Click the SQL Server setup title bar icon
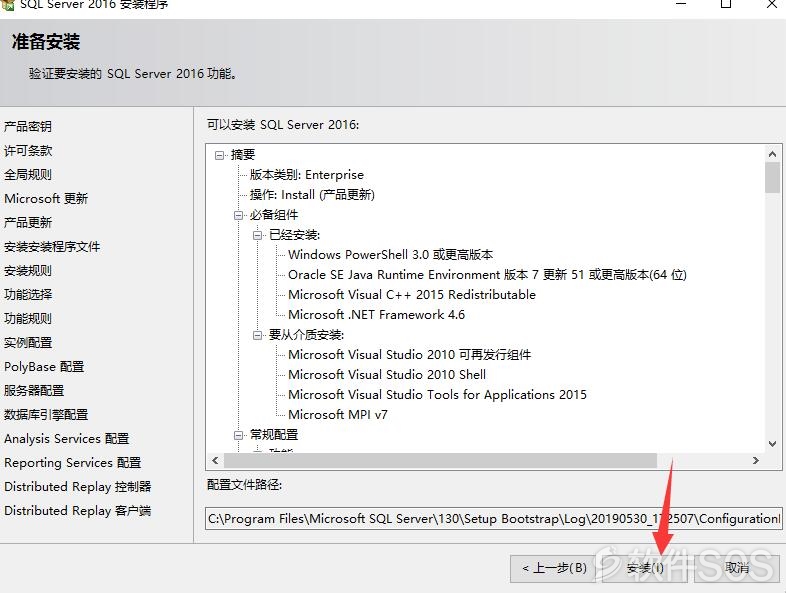Viewport: 786px width, 593px height. [8, 5]
